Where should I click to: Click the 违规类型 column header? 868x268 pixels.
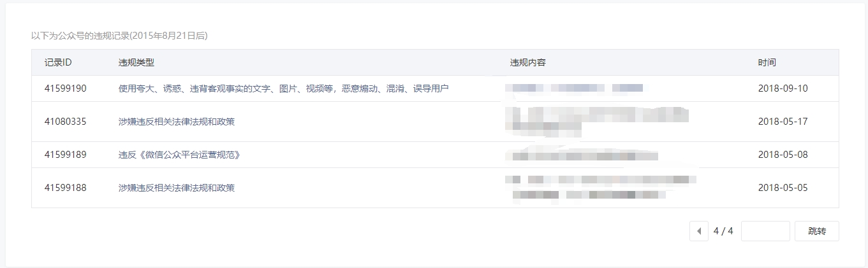(136, 62)
